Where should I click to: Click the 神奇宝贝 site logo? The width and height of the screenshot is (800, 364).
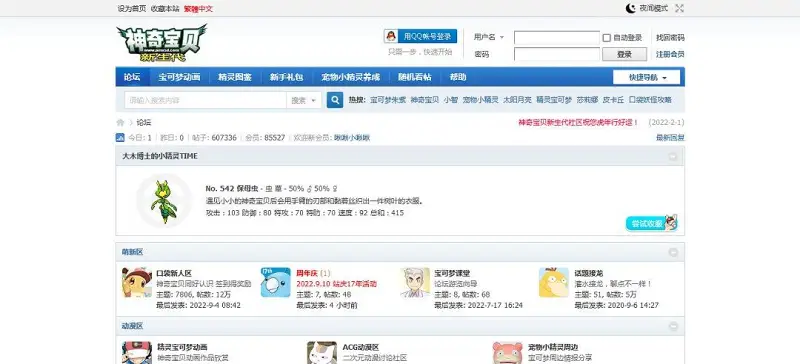pyautogui.click(x=161, y=42)
